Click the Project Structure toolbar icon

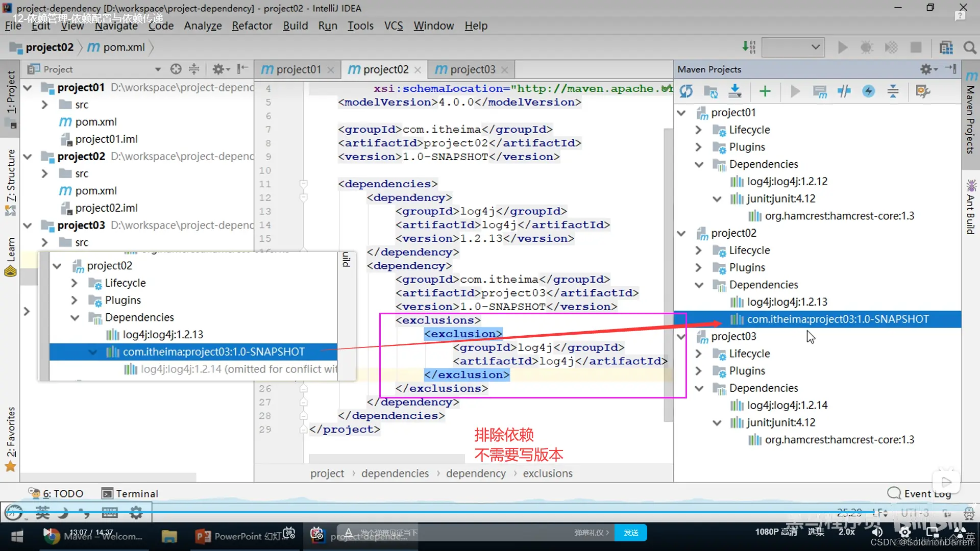[x=946, y=47]
